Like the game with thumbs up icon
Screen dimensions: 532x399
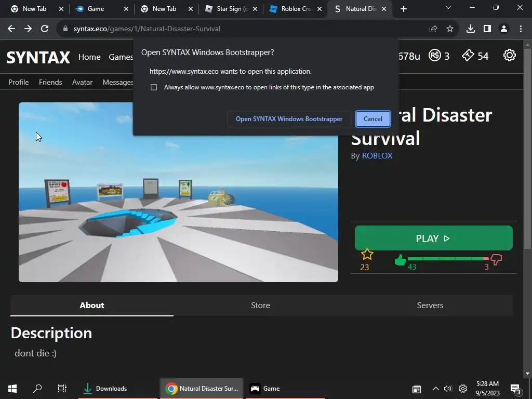401,260
